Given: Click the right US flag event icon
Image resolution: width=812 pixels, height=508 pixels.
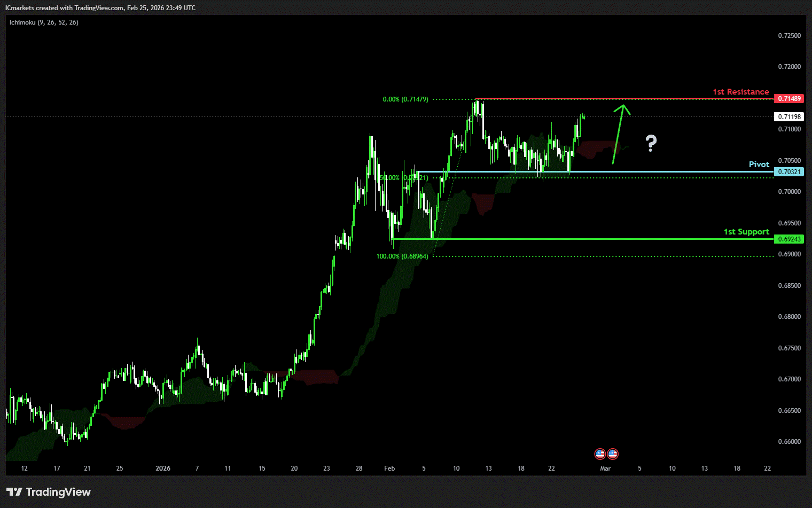Looking at the screenshot, I should [x=613, y=454].
